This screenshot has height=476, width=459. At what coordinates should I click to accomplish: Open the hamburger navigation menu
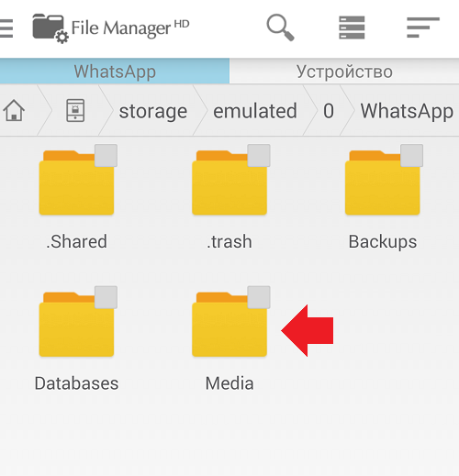[x=6, y=28]
